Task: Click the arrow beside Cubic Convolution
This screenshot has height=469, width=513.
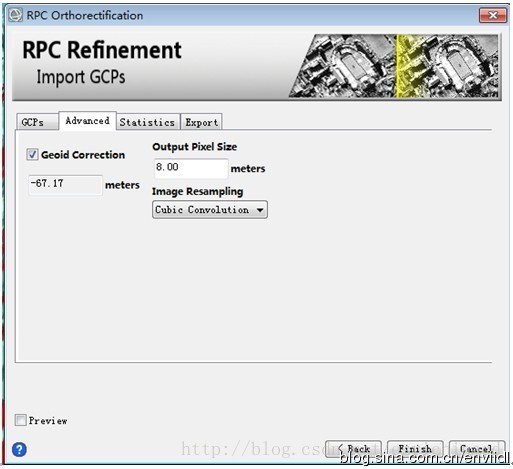Action: coord(260,210)
